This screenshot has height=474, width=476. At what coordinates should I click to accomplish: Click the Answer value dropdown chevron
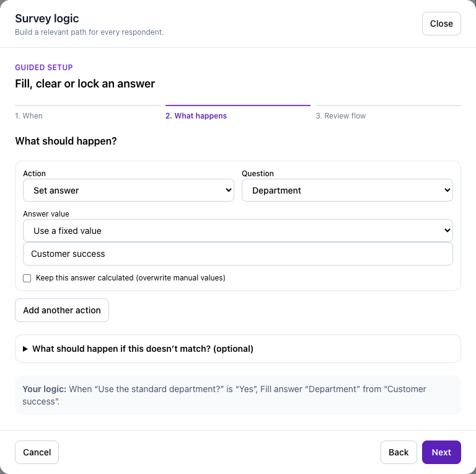pos(447,231)
